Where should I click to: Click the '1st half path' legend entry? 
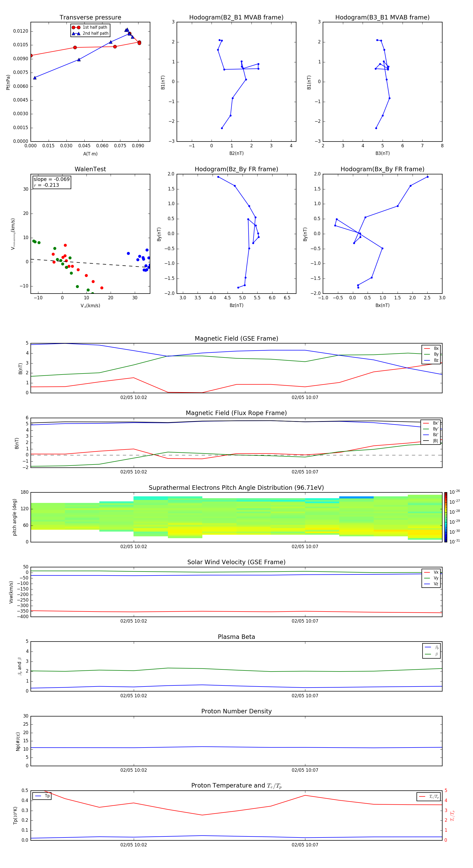(x=90, y=27)
